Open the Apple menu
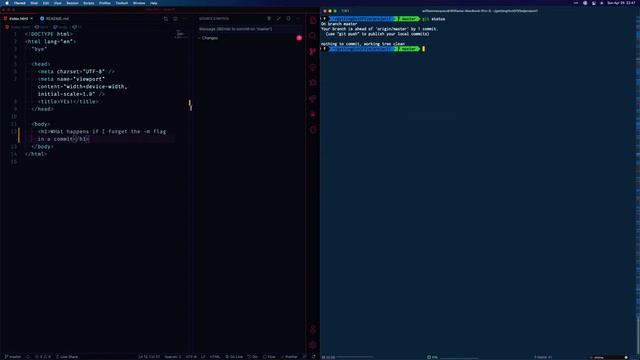The width and height of the screenshot is (640, 360). [7, 3]
